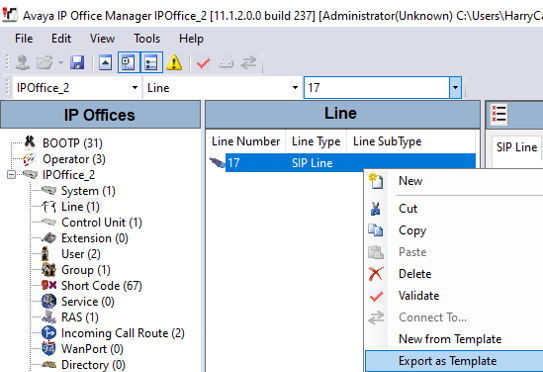543x372 pixels.
Task: Select BOOTP (31) in the tree
Action: point(72,143)
